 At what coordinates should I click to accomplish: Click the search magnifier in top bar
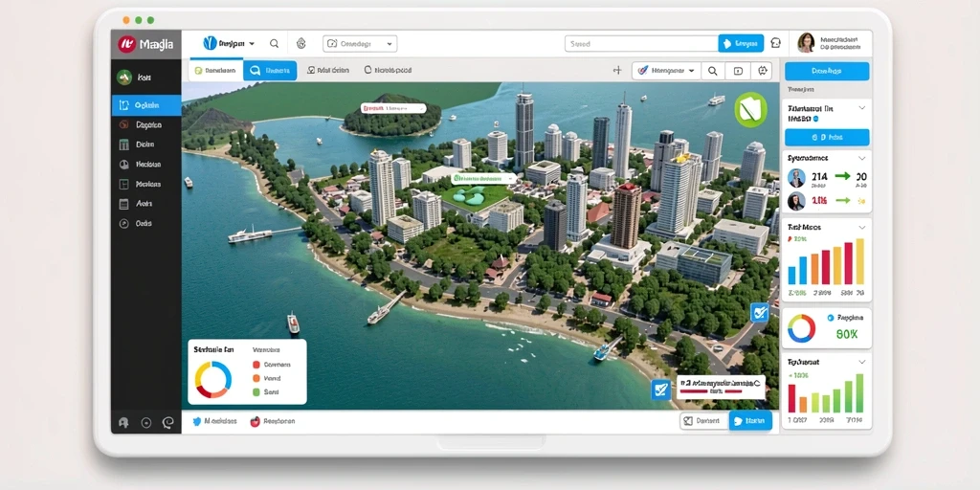pyautogui.click(x=274, y=44)
